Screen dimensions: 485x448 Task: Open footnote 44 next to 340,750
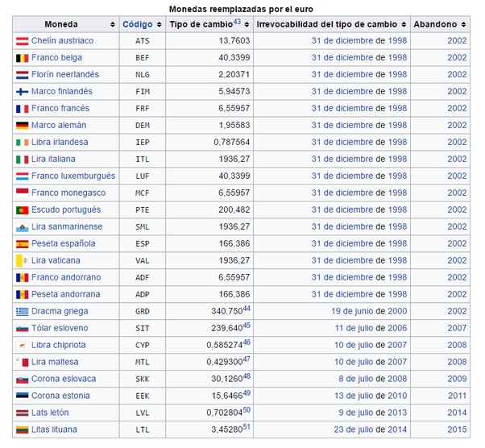[247, 309]
